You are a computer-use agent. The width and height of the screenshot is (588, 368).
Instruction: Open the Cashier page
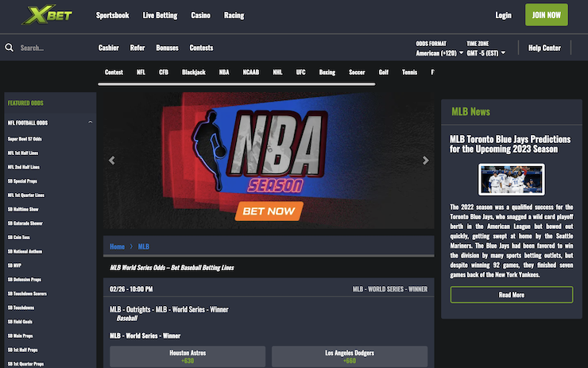[108, 48]
